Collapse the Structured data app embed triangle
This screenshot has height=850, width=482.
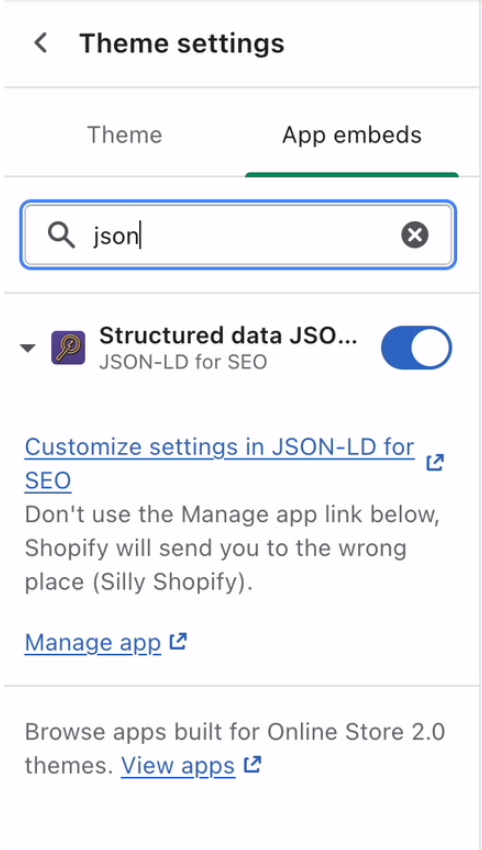click(x=28, y=348)
